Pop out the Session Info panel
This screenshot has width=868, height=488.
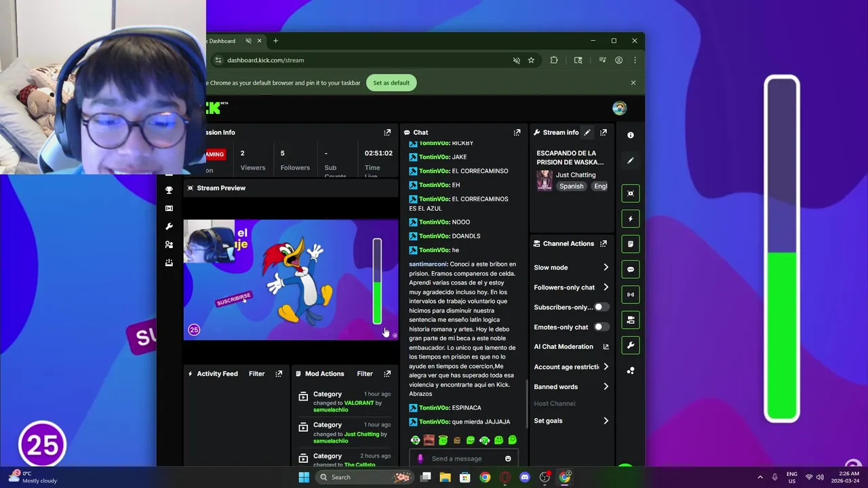click(387, 132)
